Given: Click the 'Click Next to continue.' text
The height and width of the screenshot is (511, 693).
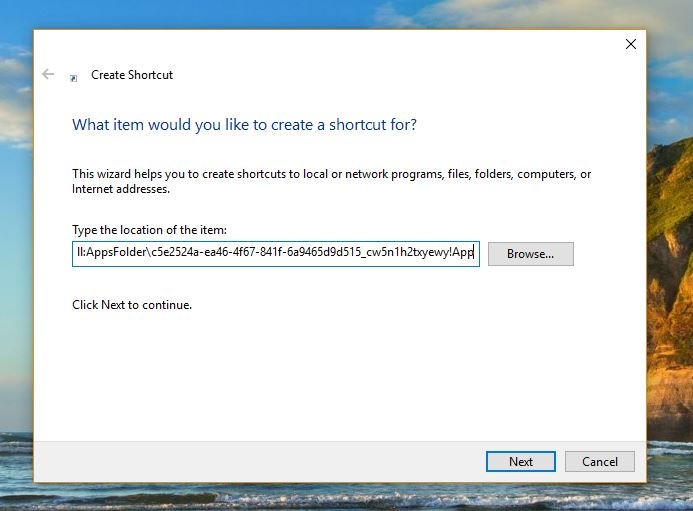Looking at the screenshot, I should 132,305.
